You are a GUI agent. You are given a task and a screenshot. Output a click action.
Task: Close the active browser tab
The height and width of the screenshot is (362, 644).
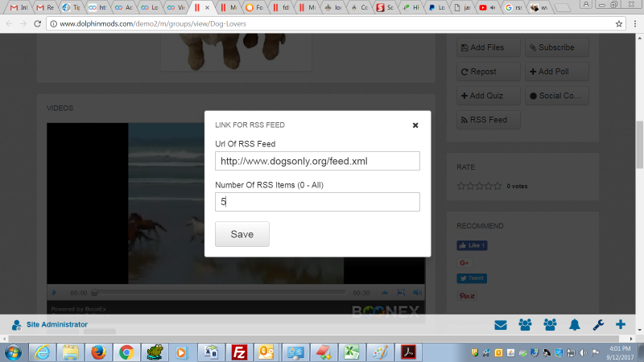tap(207, 7)
